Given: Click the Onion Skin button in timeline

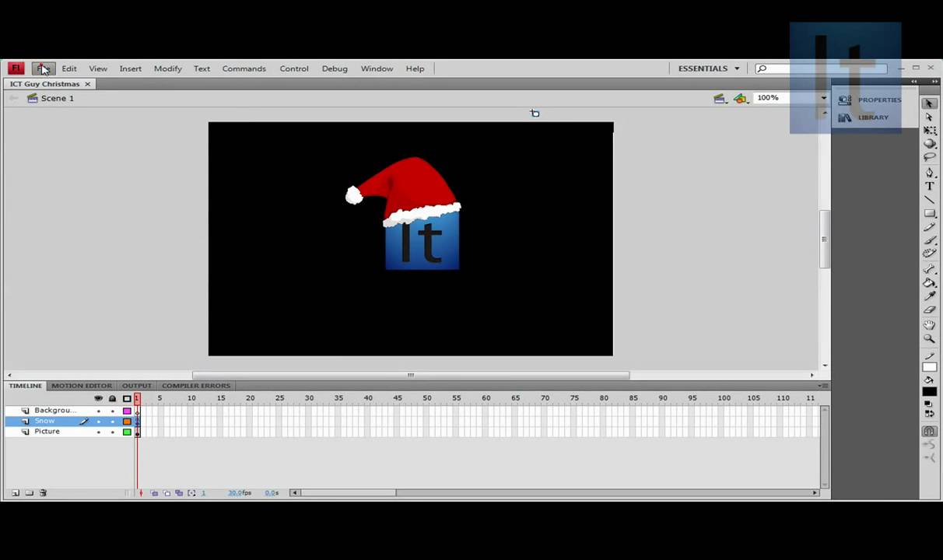Looking at the screenshot, I should coord(154,493).
